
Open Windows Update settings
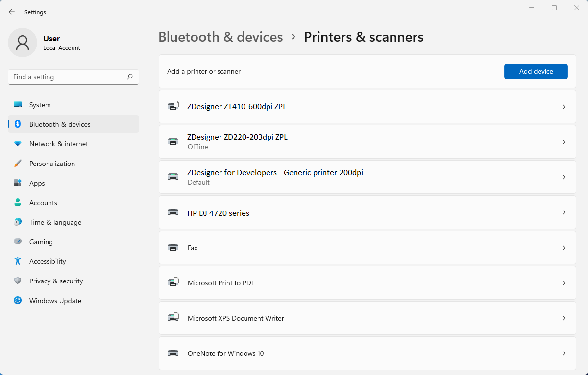click(x=73, y=301)
